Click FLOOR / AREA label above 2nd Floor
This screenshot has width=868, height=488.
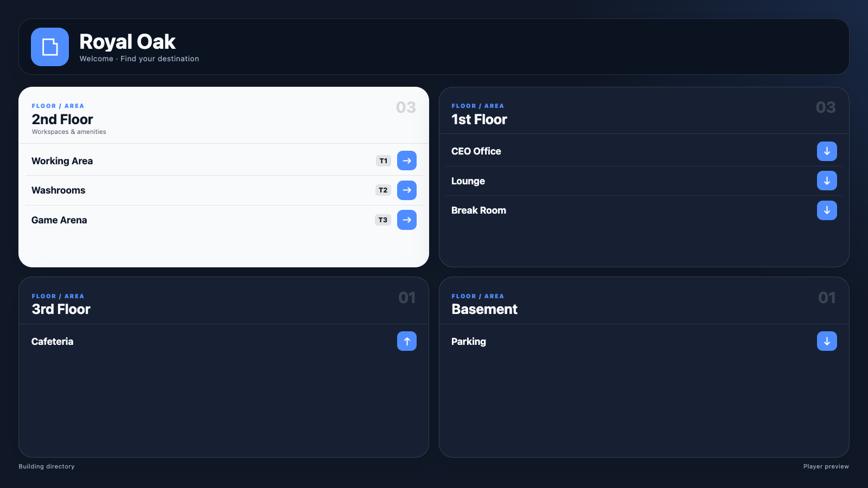coord(58,106)
